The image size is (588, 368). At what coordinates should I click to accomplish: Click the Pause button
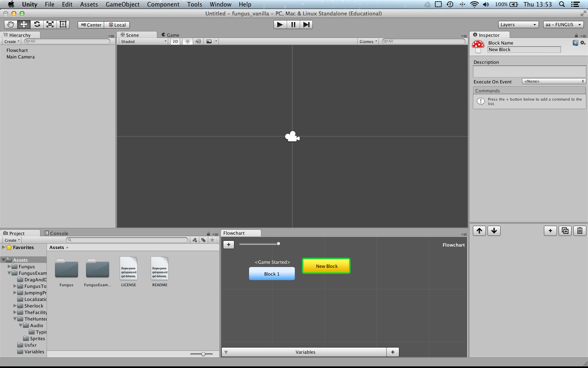pos(293,25)
